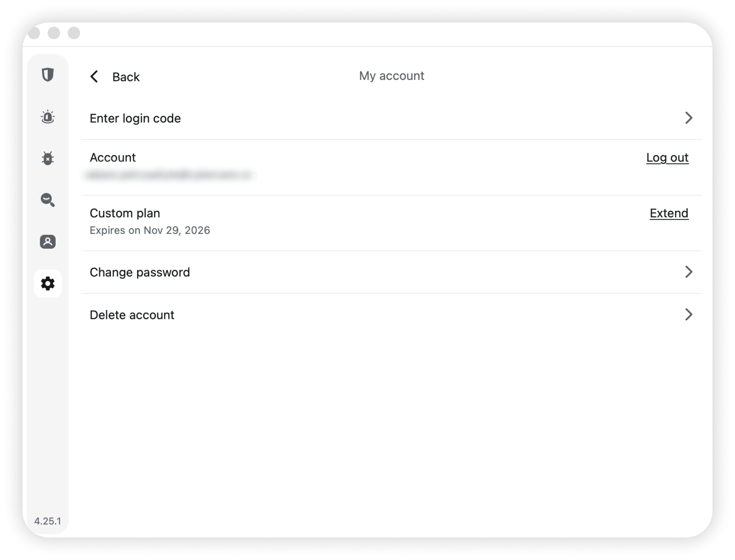
Task: Open the Enter login code row
Action: (x=135, y=118)
